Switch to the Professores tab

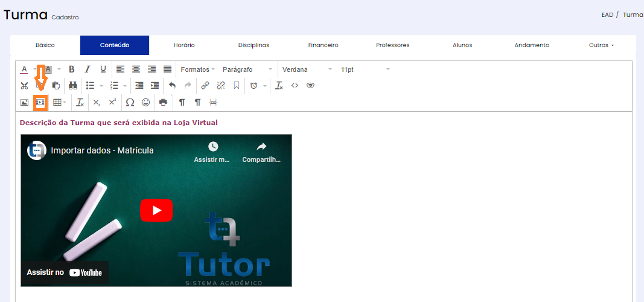pyautogui.click(x=393, y=45)
